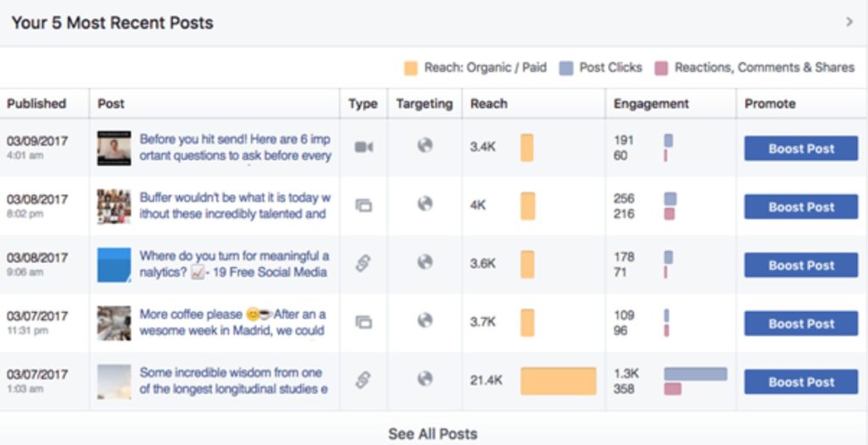Click photo album type icon for Buffer post
Viewport: 868px width, 445px height.
363,205
